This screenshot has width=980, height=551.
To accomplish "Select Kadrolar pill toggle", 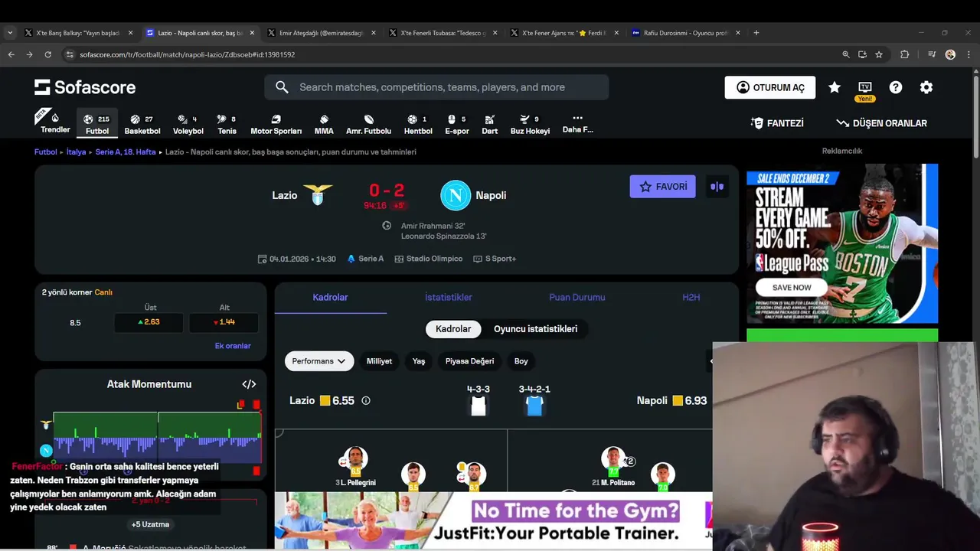I will point(453,329).
